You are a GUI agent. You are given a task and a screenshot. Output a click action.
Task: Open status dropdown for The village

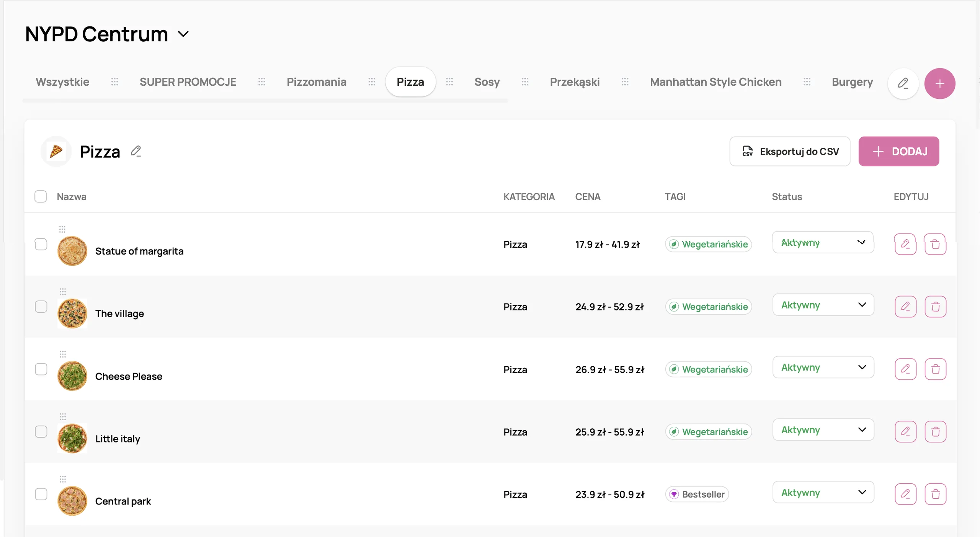coord(823,305)
